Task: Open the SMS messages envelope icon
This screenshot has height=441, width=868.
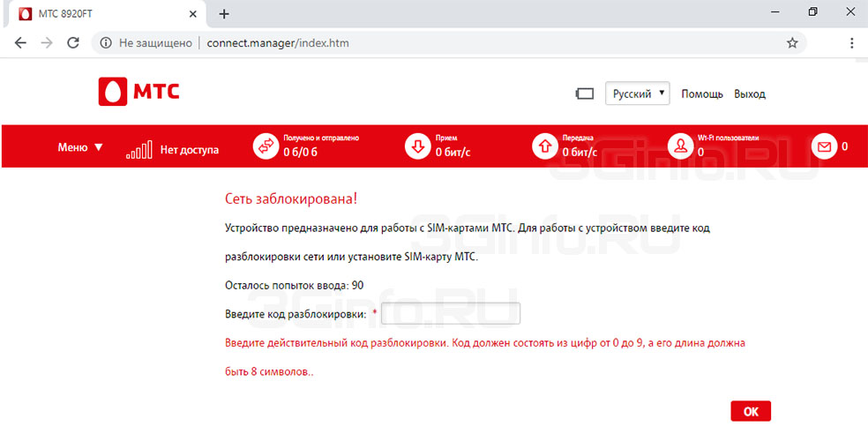Action: click(824, 146)
